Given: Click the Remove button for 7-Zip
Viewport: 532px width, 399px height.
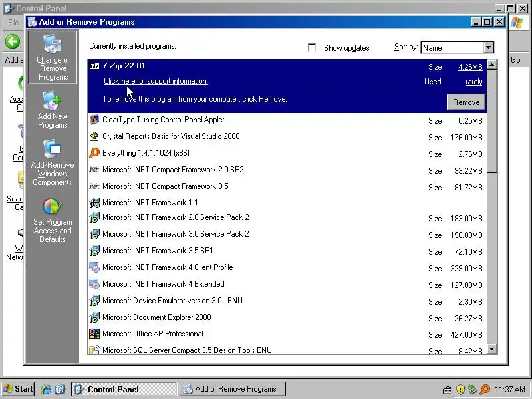Looking at the screenshot, I should click(x=466, y=102).
